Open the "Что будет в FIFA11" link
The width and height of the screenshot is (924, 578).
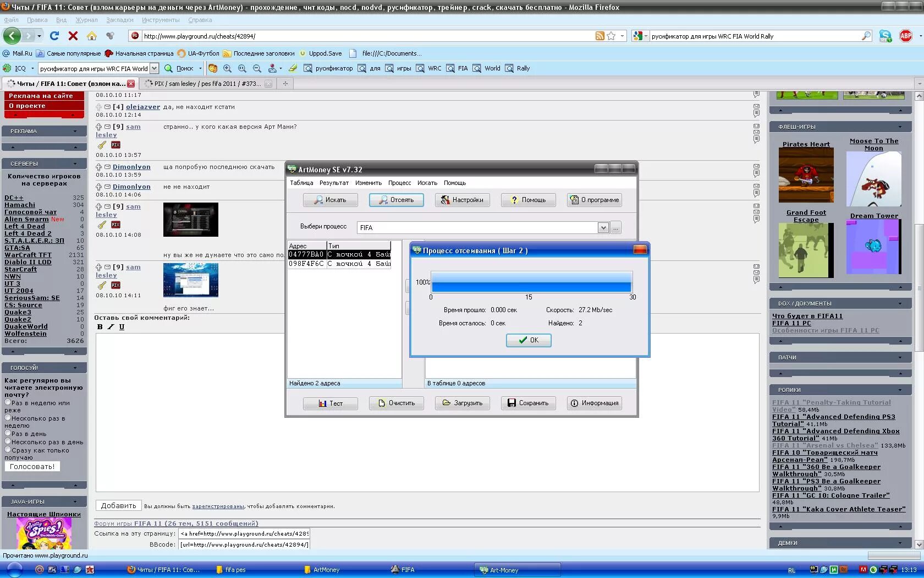click(x=807, y=316)
